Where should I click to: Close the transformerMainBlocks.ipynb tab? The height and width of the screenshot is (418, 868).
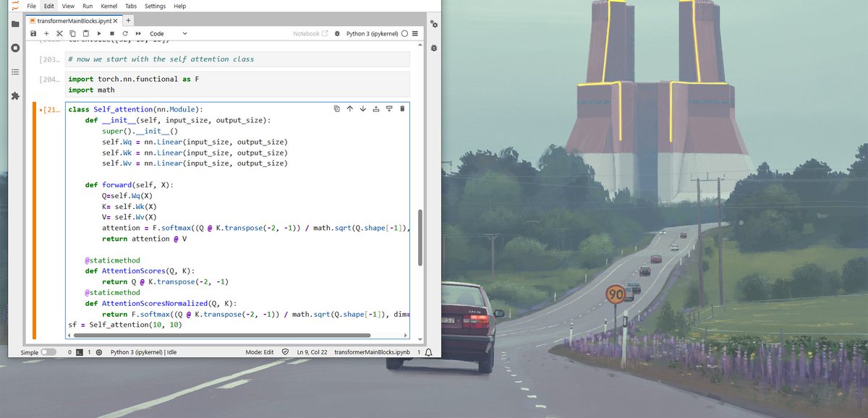click(116, 21)
